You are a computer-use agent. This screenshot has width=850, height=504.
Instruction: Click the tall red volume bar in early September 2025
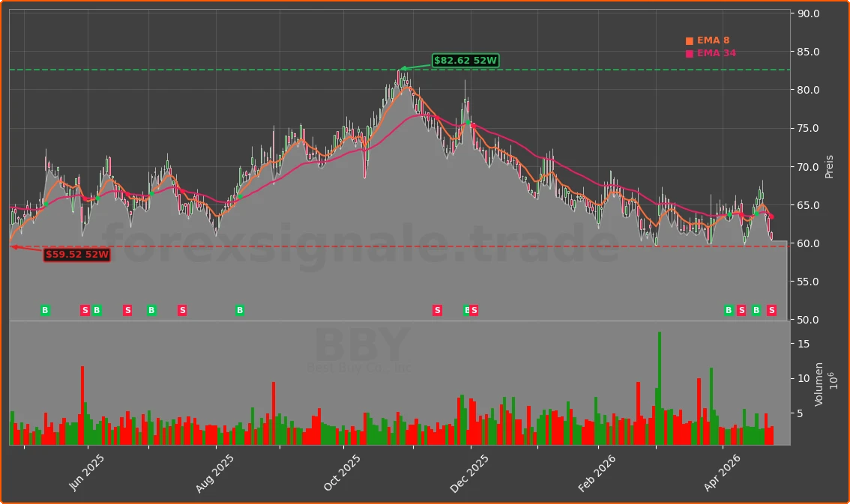[x=273, y=413]
